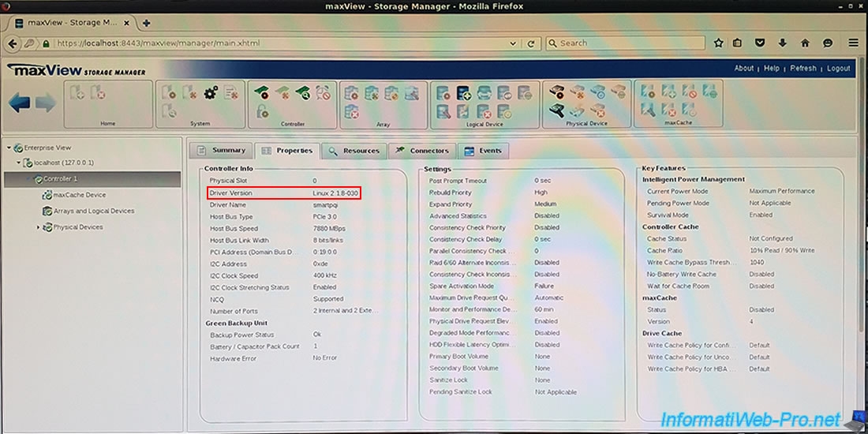Collapse the Enterprise View tree node
The height and width of the screenshot is (434, 868).
(x=9, y=148)
